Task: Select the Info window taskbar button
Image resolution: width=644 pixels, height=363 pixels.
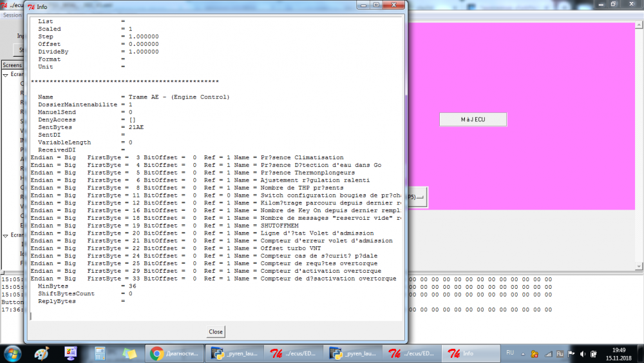Action: tap(471, 353)
